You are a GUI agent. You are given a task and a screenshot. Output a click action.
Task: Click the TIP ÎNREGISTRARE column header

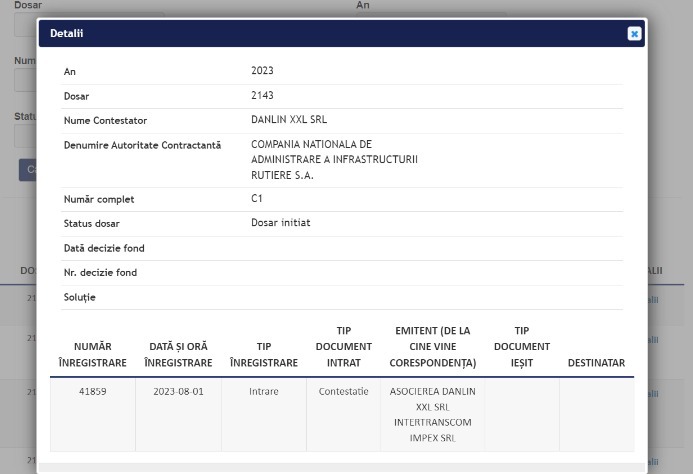264,355
